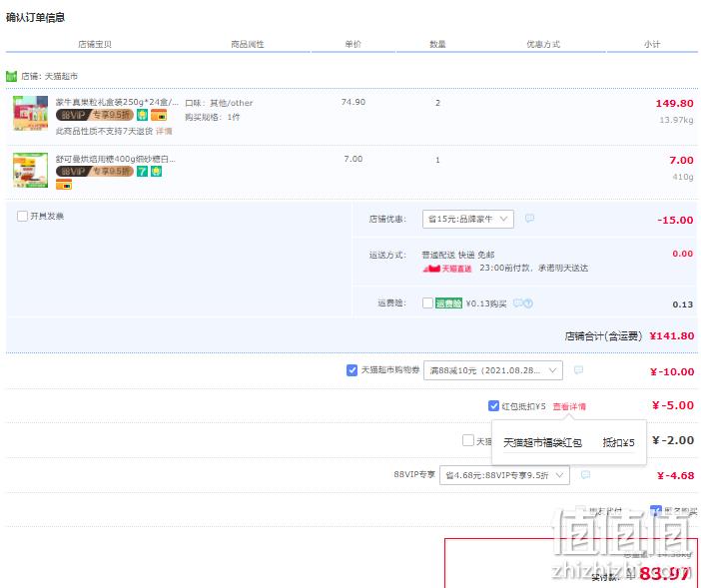Click the 优惠方式 column header
The width and height of the screenshot is (701, 588).
pyautogui.click(x=543, y=44)
